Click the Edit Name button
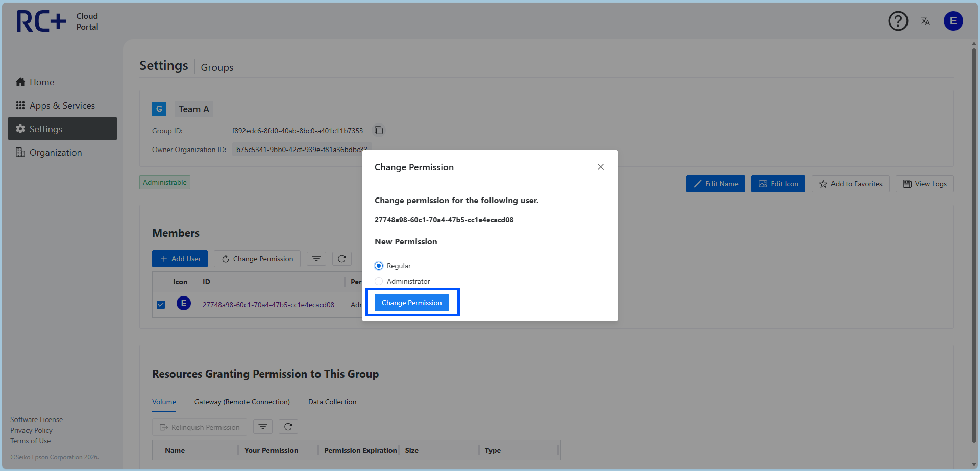Screen dimensions: 980x471 (716, 184)
